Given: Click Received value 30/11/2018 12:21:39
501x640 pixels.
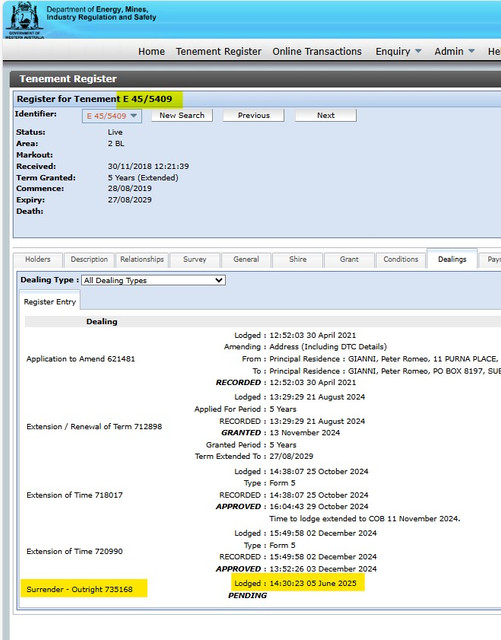Looking at the screenshot, I should coord(148,167).
